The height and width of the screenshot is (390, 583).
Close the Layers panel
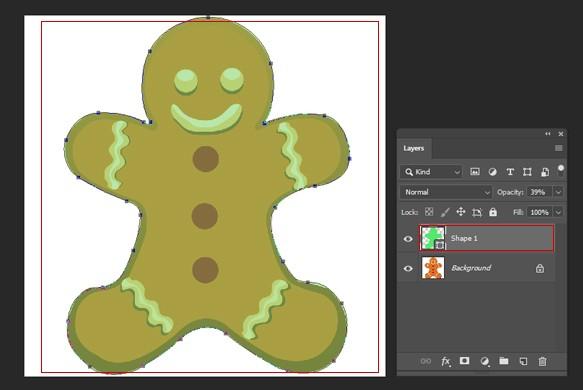(561, 134)
